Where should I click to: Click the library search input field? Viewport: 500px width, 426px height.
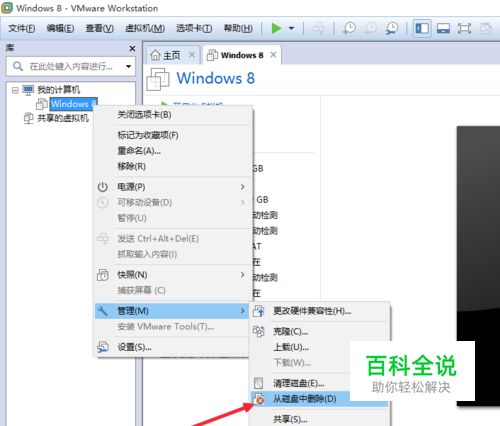click(x=71, y=66)
